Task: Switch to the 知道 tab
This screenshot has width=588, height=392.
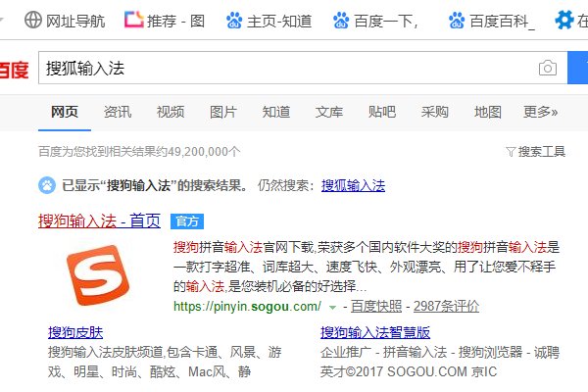Action: coord(276,112)
